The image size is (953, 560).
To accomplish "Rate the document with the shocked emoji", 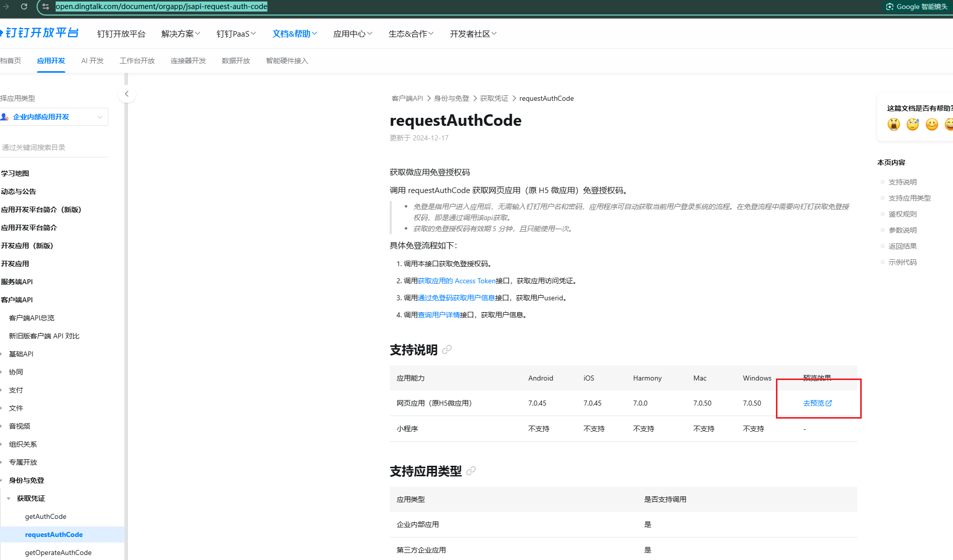I will click(894, 124).
